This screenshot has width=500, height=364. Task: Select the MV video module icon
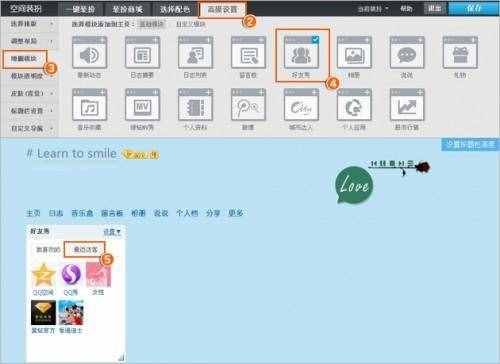(x=142, y=105)
